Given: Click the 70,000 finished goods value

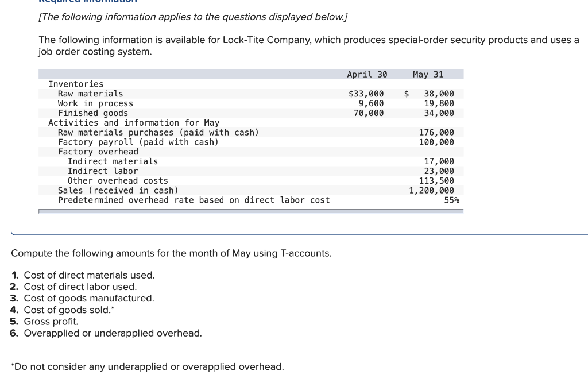Looking at the screenshot, I should pyautogui.click(x=369, y=113).
